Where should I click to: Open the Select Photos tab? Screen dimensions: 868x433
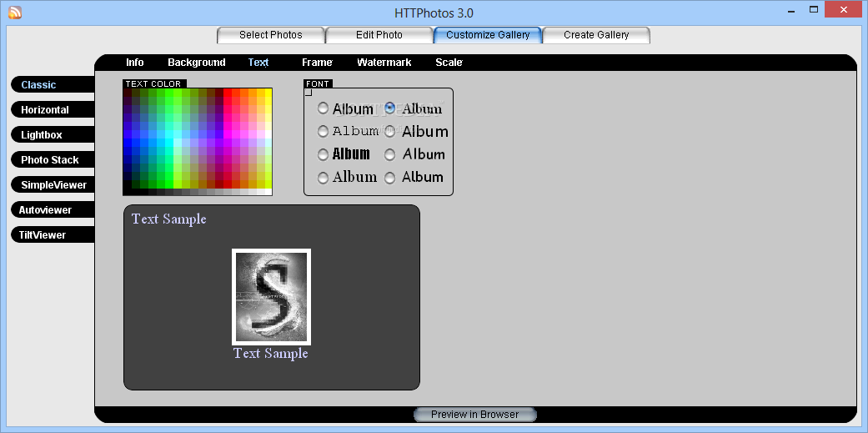[271, 35]
